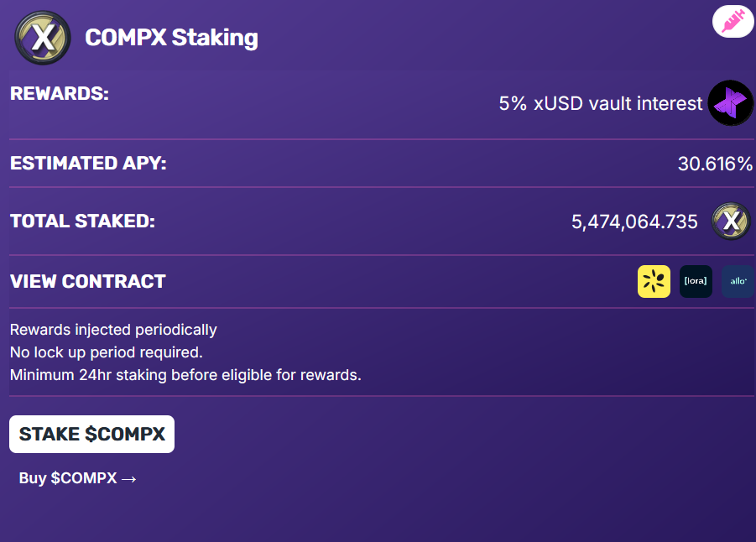This screenshot has height=542, width=756.
Task: Open contract in the Lora explorer
Action: (696, 281)
